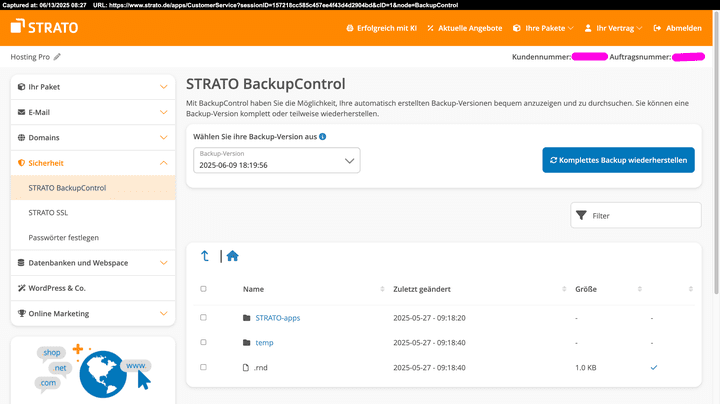
Task: Click the Hosting Pro package name
Action: (30, 57)
